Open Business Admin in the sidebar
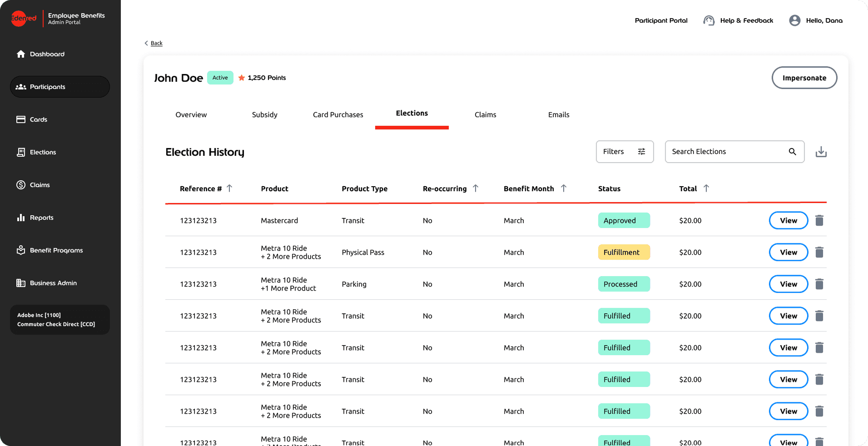The height and width of the screenshot is (446, 868). [60, 283]
